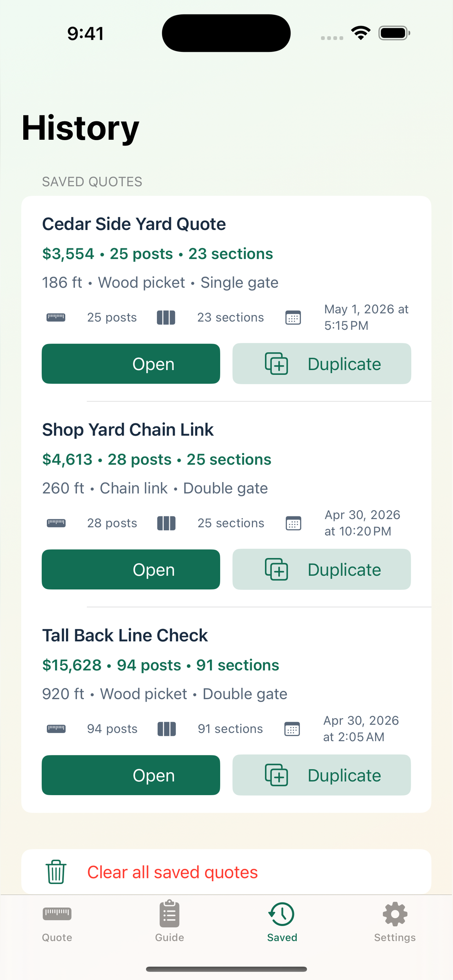Screen dimensions: 453x980
Task: Click the Wi-Fi icon in status bar
Action: [x=361, y=33]
